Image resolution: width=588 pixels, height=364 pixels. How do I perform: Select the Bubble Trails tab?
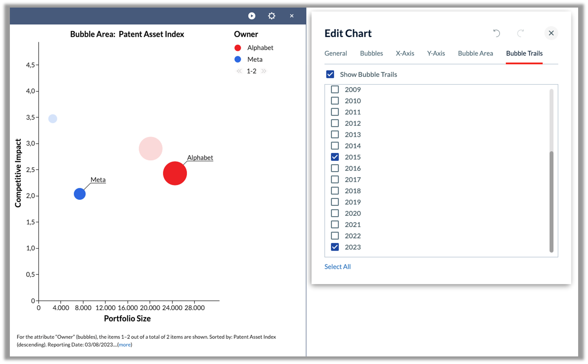[x=524, y=53]
